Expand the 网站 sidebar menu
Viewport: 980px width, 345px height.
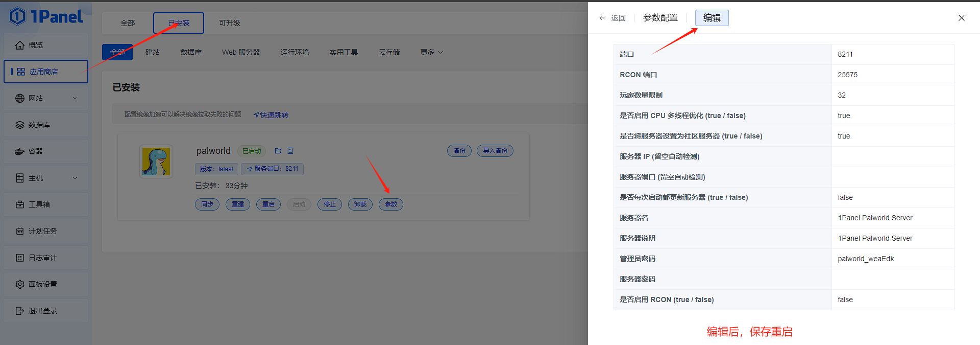[46, 98]
